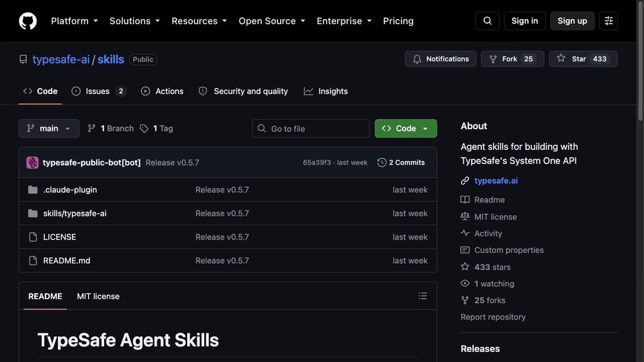Click the search magnifier button
Image resolution: width=644 pixels, height=362 pixels.
click(x=487, y=21)
